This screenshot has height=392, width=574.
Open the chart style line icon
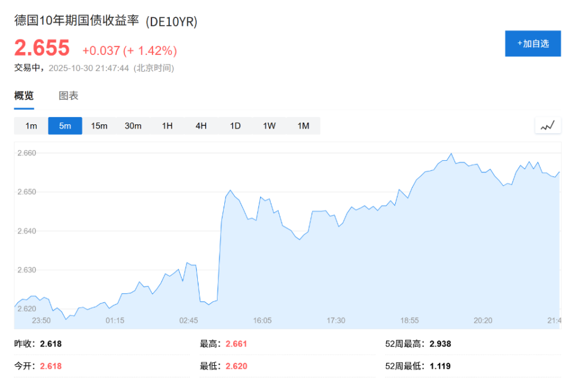pos(548,125)
